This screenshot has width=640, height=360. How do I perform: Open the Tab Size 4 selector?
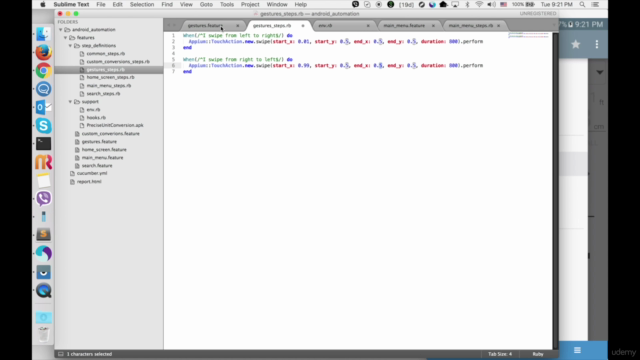(500, 354)
